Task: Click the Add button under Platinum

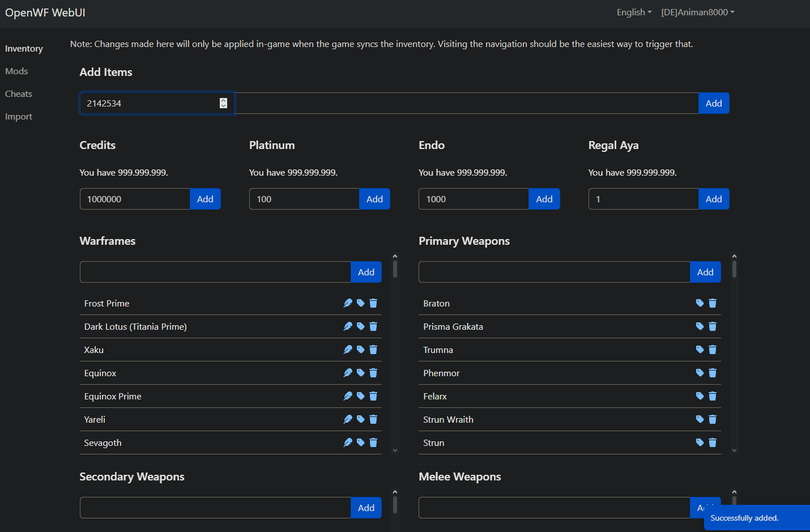Action: click(374, 199)
